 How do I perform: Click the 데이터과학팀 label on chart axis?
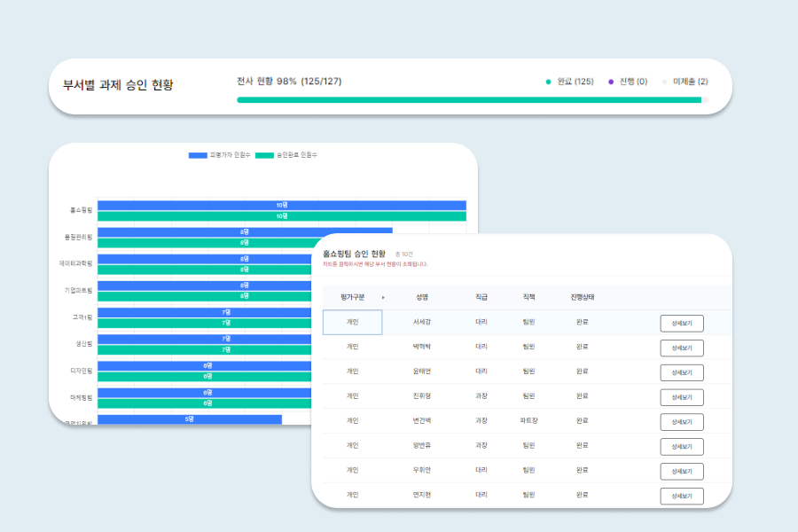tap(76, 263)
